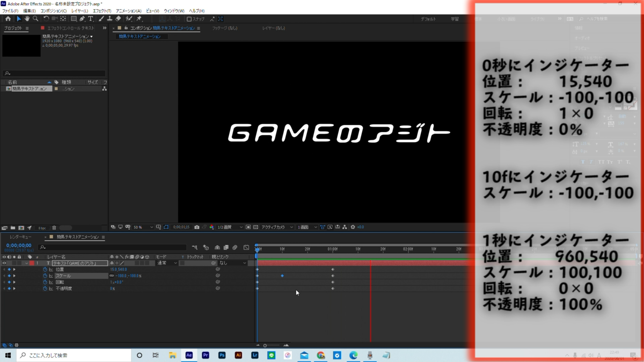Open the 通常 blend mode dropdown
Image resolution: width=644 pixels, height=362 pixels.
tap(167, 263)
